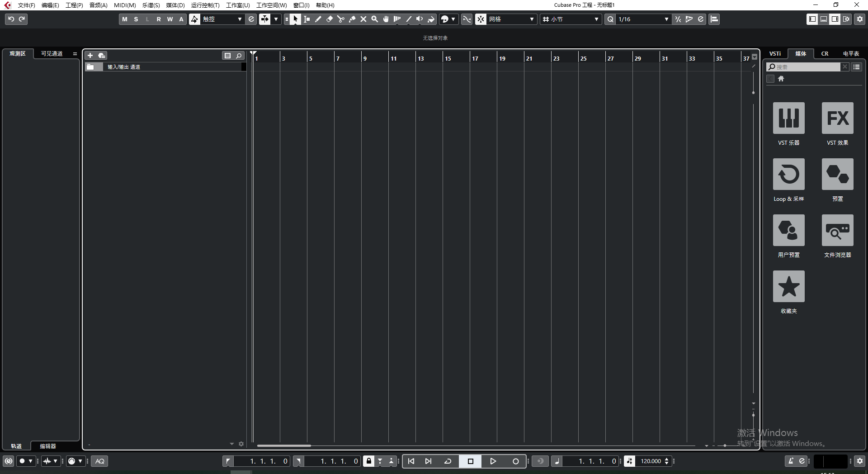Open the MIDI(M) menu
The width and height of the screenshot is (868, 474).
coord(125,5)
